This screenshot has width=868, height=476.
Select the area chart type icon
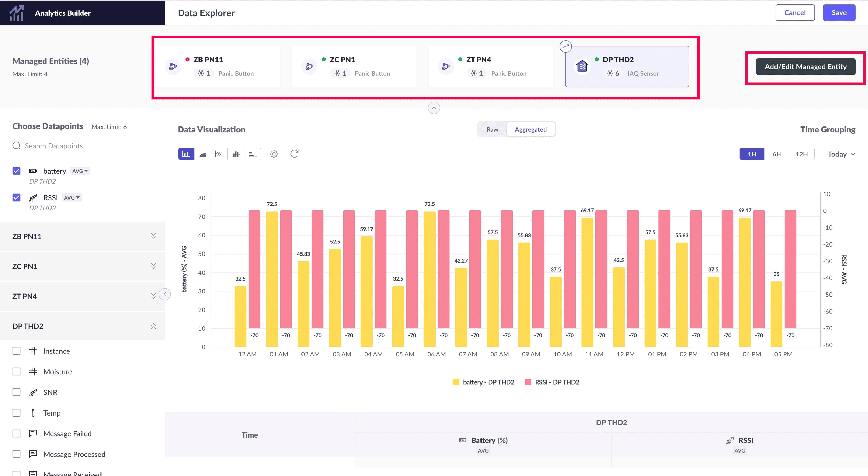tap(203, 154)
